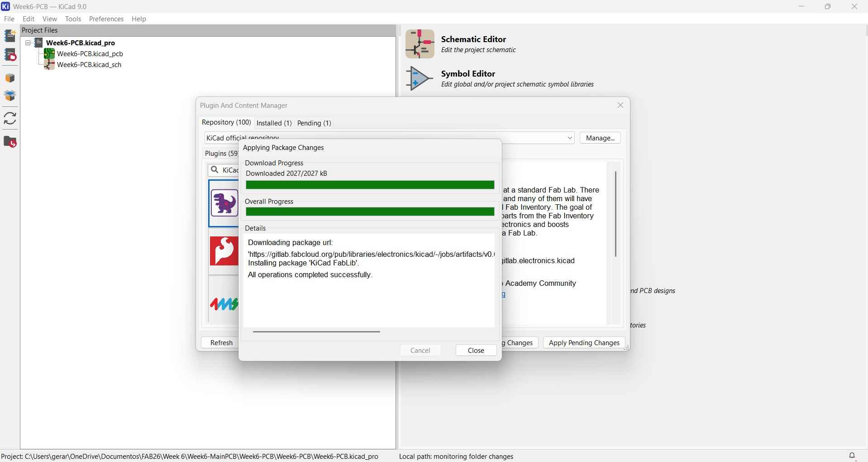Viewport: 868px width, 462px height.
Task: Click the symbol libraries description under Symbol Editor
Action: [517, 85]
